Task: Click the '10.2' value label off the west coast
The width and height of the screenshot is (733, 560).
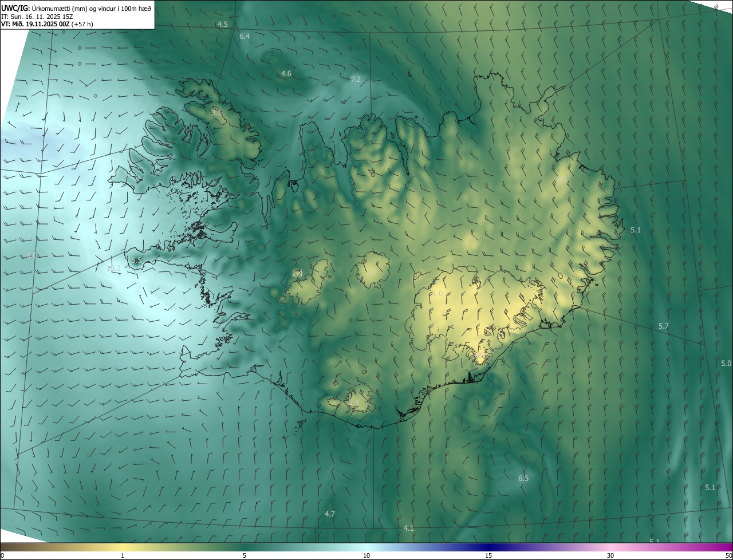Action: pyautogui.click(x=114, y=268)
